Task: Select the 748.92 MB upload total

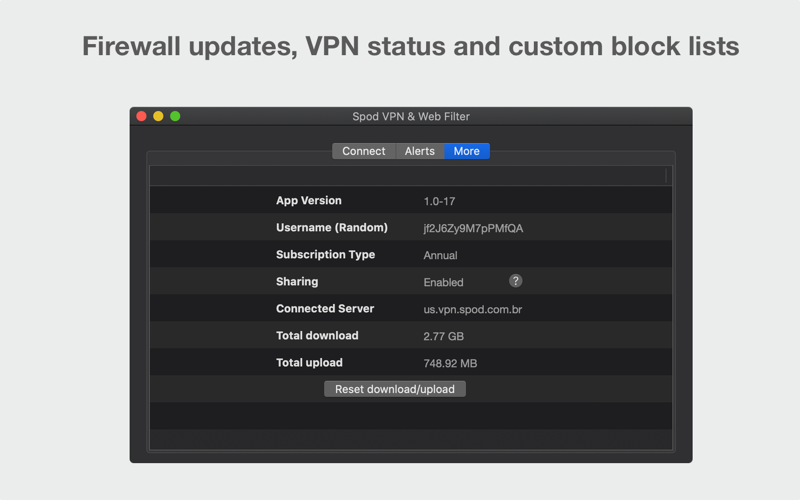Action: pos(450,363)
